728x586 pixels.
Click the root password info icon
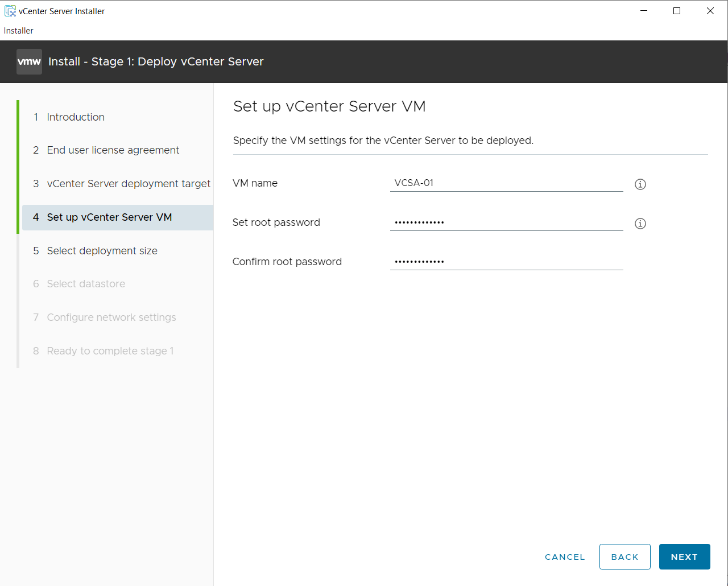pos(640,223)
